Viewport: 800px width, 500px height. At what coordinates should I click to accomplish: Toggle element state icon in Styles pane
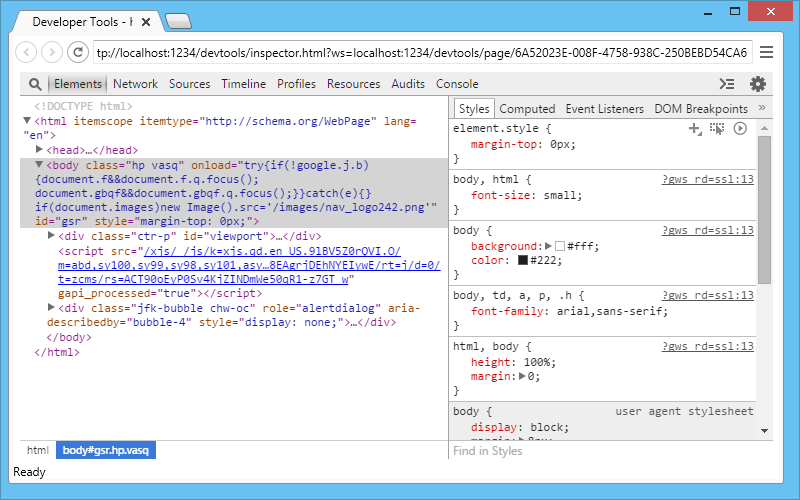tap(717, 129)
